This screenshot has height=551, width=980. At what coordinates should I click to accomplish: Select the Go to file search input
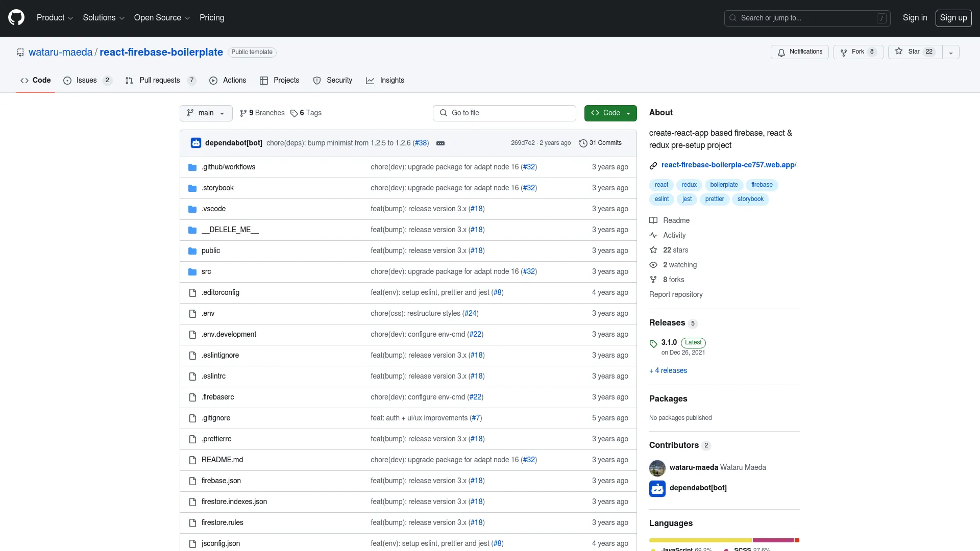pos(504,112)
